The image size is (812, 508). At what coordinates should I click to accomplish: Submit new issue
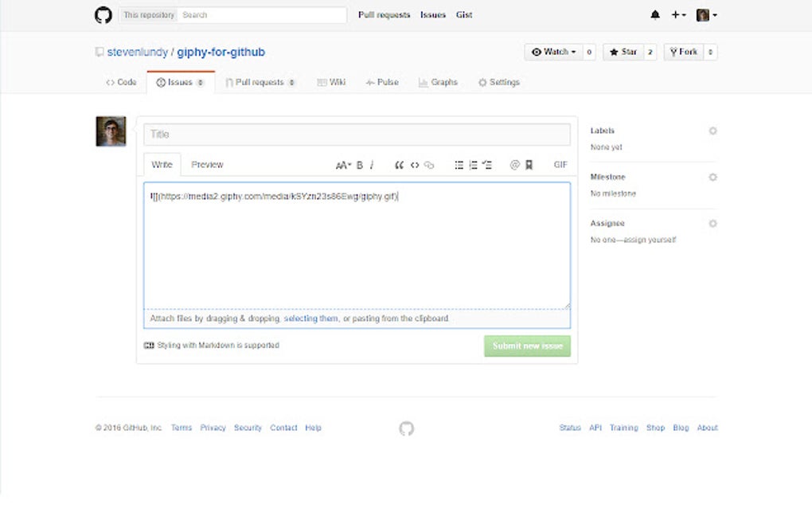pos(527,346)
